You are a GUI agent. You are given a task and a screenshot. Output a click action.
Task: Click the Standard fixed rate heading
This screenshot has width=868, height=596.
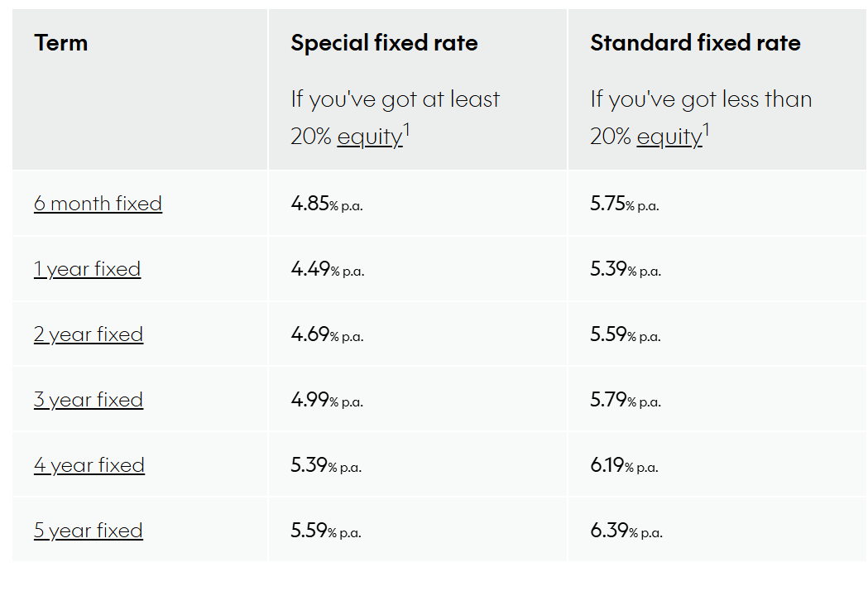[x=695, y=43]
